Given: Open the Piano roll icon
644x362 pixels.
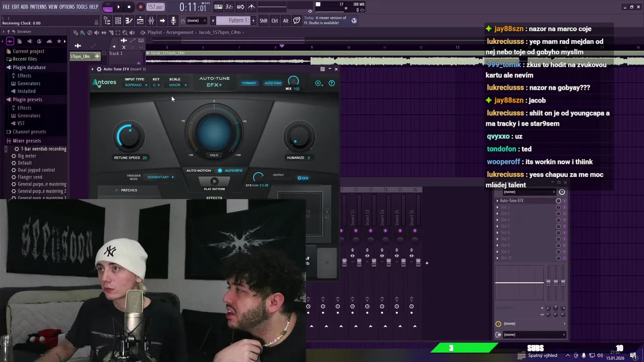Looking at the screenshot, I should tap(129, 21).
